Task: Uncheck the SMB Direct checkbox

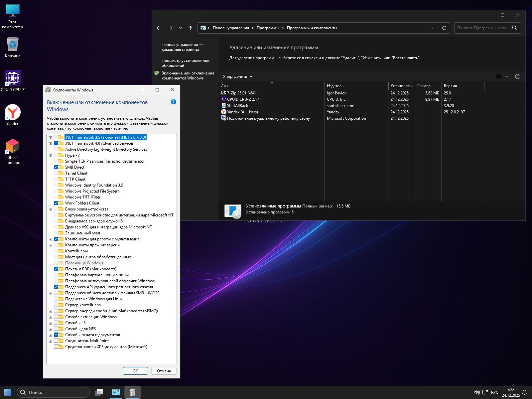Action: (x=56, y=167)
